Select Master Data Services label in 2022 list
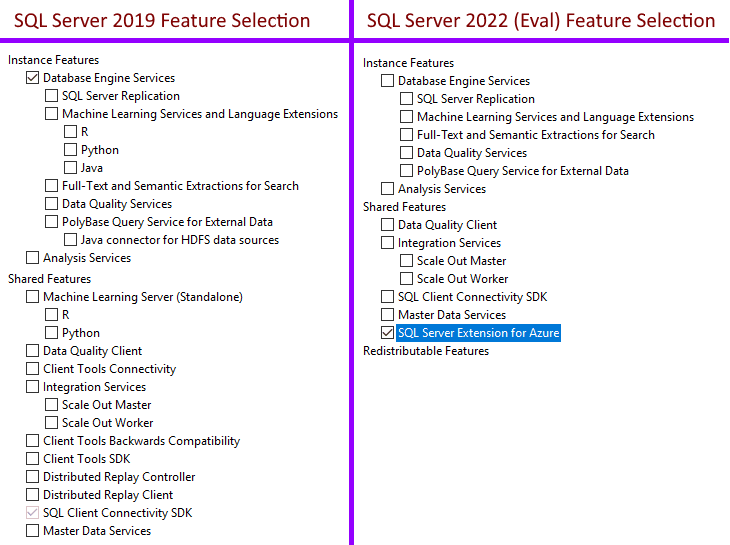Viewport: 730px width, 545px height. pos(452,315)
